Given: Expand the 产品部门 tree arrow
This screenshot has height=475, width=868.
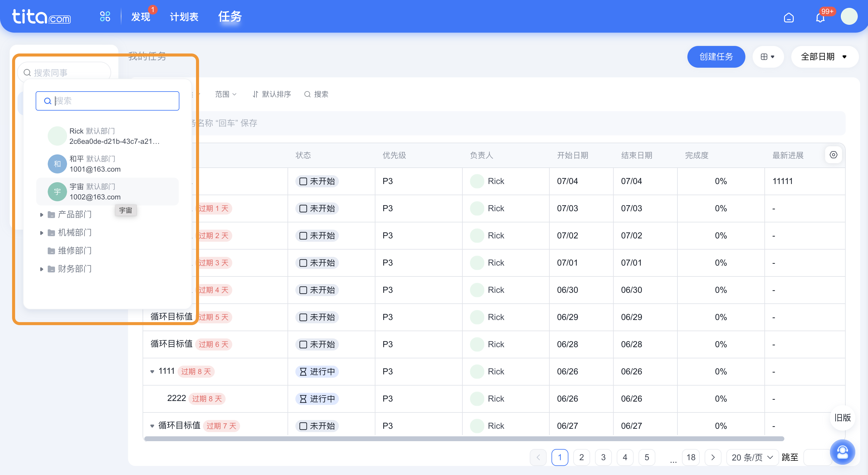Looking at the screenshot, I should pos(41,215).
